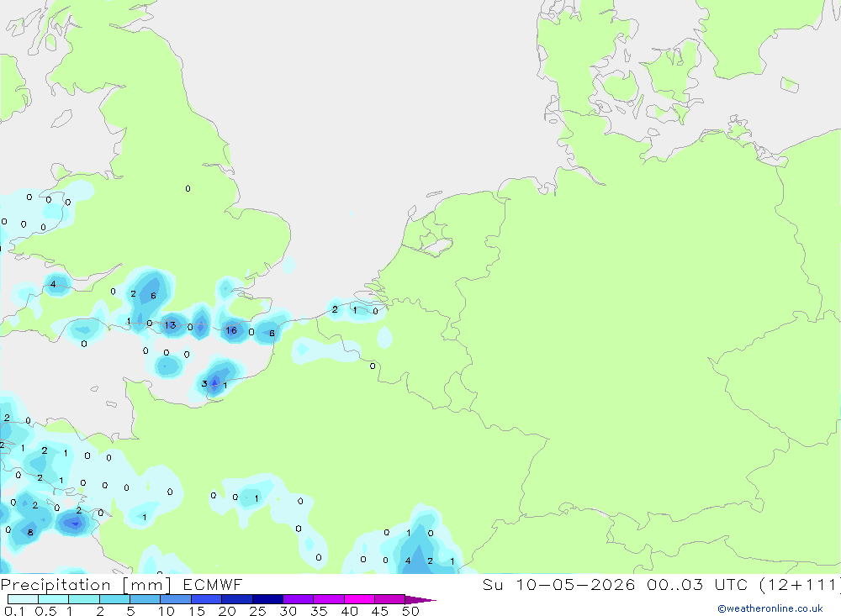The height and width of the screenshot is (616, 841).
Task: Click the 5–10 mm light blue legend swatch
Action: click(145, 599)
